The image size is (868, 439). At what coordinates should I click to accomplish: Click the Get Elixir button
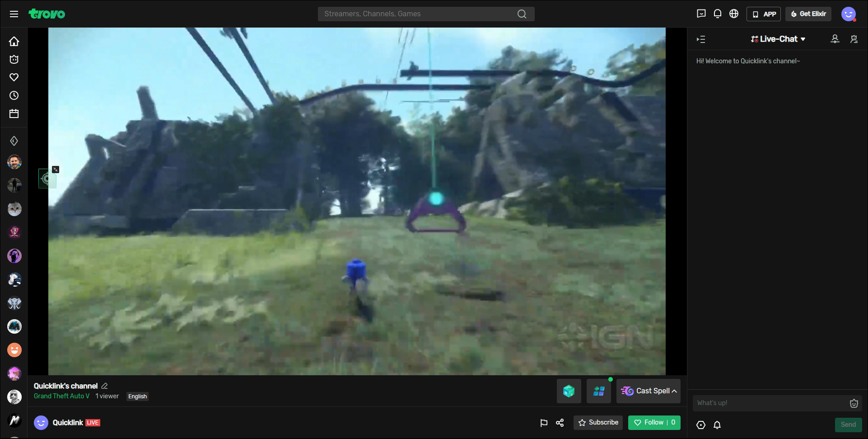(x=808, y=14)
